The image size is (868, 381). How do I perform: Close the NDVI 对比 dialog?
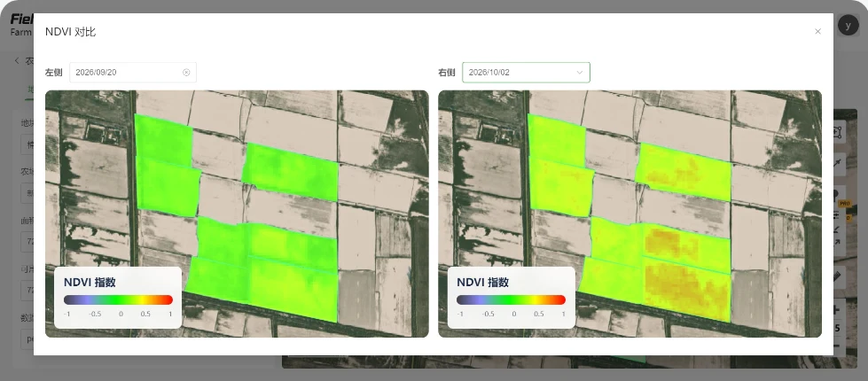[x=817, y=32]
